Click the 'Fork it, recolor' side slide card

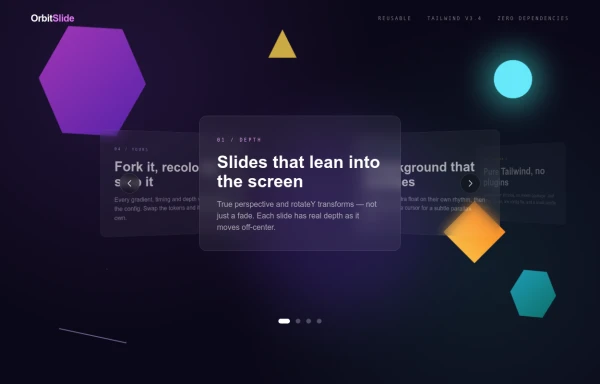pos(150,184)
